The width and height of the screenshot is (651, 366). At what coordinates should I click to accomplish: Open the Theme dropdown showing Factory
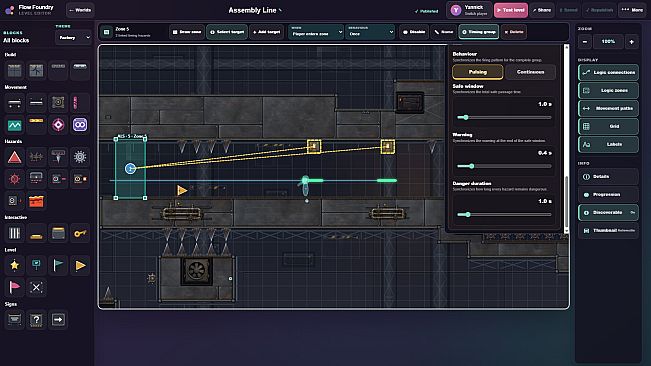(x=73, y=38)
